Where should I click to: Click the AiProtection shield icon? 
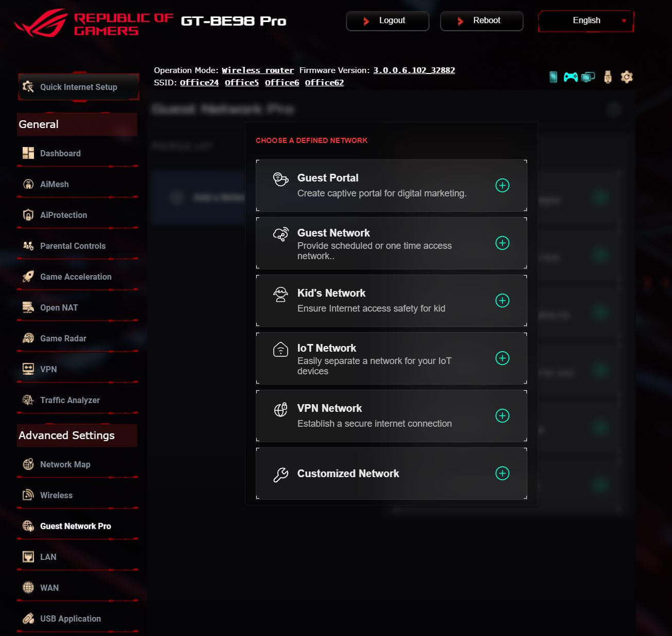28,215
